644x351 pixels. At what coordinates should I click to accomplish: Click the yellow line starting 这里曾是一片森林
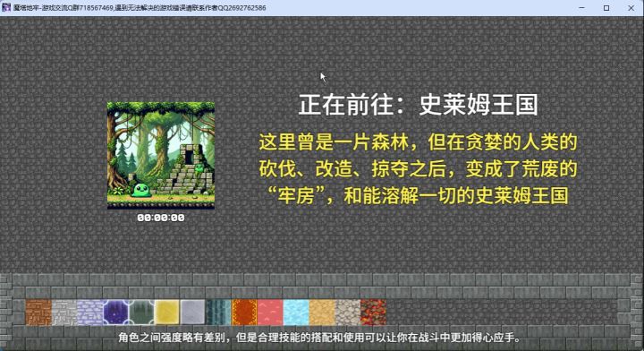point(418,142)
